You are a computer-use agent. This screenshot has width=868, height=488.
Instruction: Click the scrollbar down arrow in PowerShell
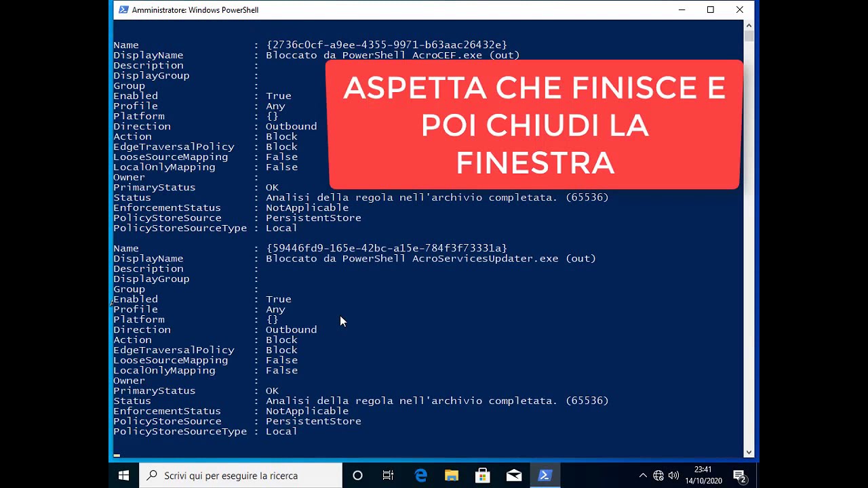(x=749, y=452)
